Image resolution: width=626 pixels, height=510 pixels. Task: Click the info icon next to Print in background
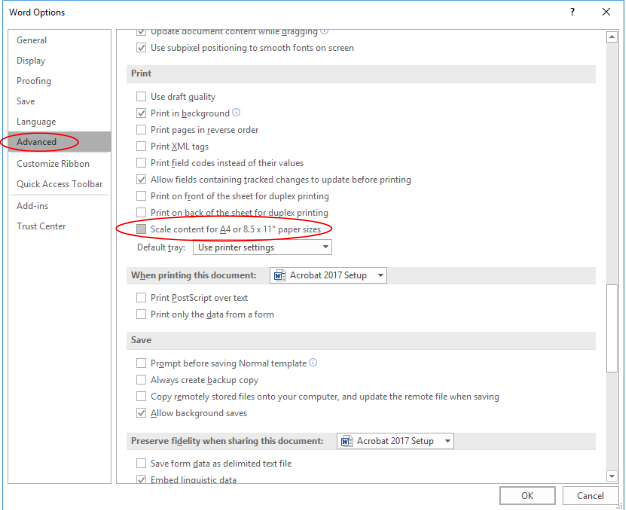click(236, 113)
